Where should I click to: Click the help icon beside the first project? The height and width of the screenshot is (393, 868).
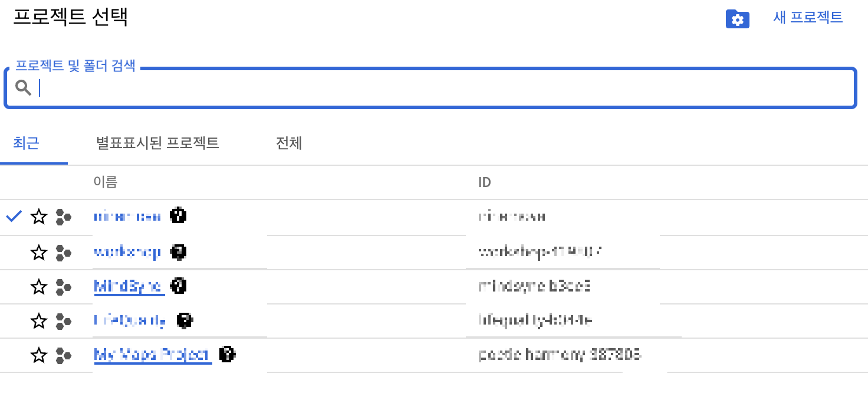tap(178, 215)
